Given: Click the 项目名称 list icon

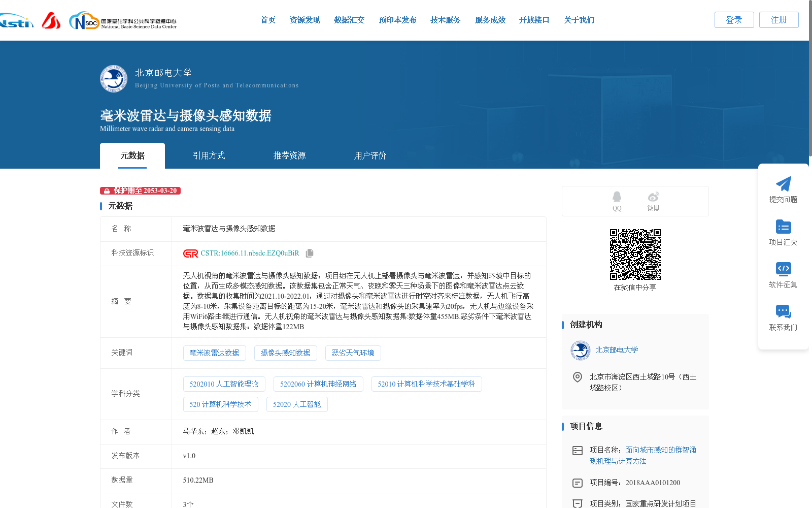Looking at the screenshot, I should pyautogui.click(x=578, y=451).
